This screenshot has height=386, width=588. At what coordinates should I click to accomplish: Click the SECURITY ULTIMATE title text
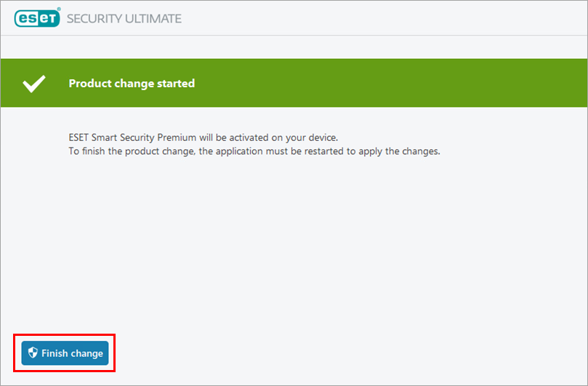[124, 17]
